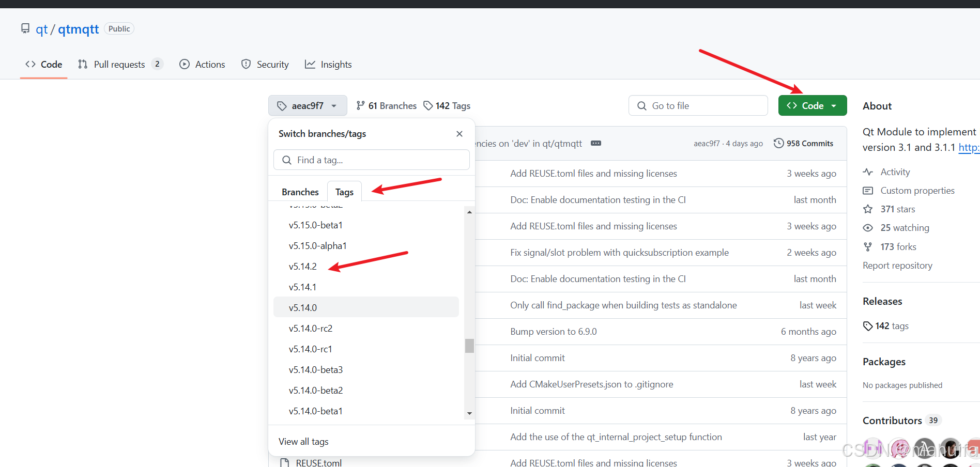Open the 142 Tags link near branches
This screenshot has height=467, width=980.
(447, 105)
